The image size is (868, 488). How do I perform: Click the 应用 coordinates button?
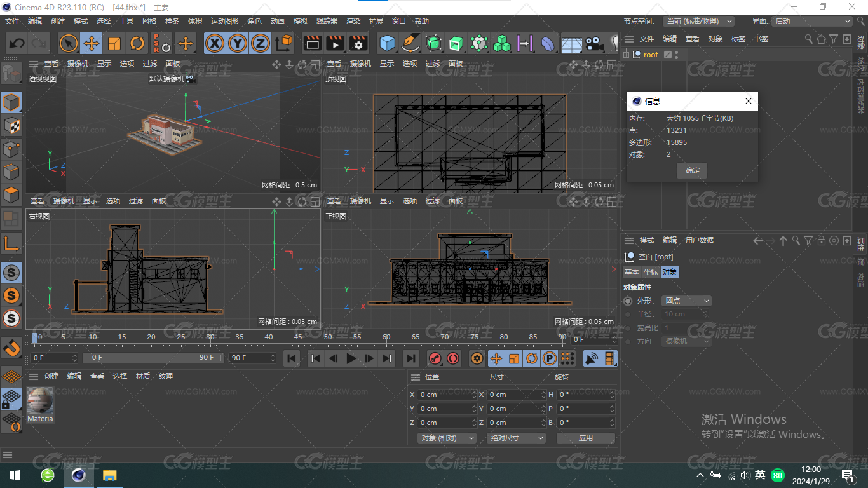[586, 438]
